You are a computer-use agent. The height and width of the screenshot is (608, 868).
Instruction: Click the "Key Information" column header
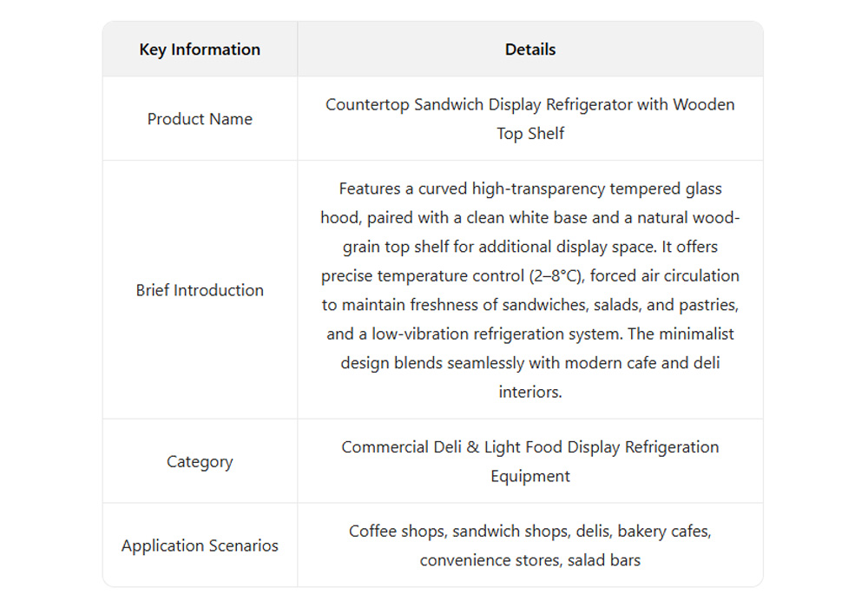coord(200,50)
